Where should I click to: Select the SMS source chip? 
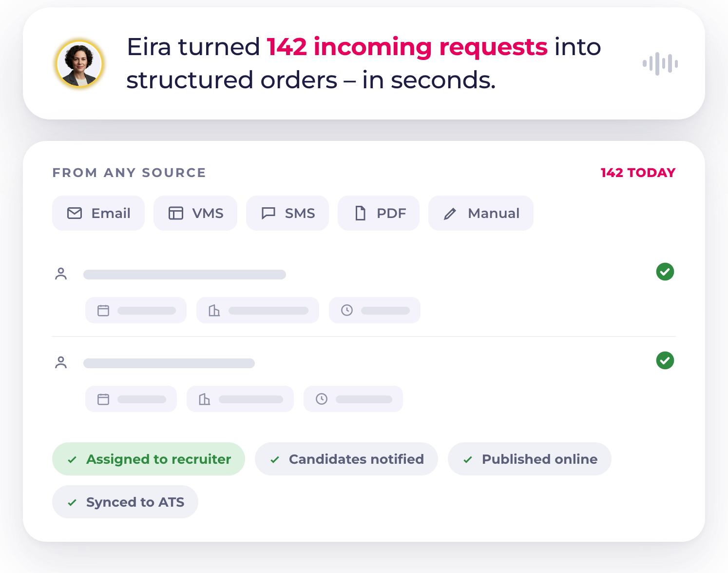pyautogui.click(x=287, y=213)
